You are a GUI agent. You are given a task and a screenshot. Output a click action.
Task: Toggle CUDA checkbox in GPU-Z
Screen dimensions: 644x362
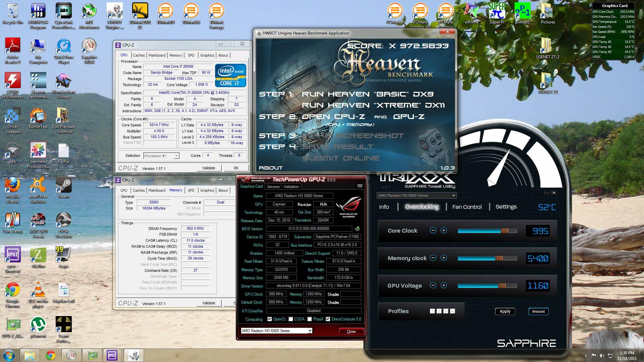291,319
